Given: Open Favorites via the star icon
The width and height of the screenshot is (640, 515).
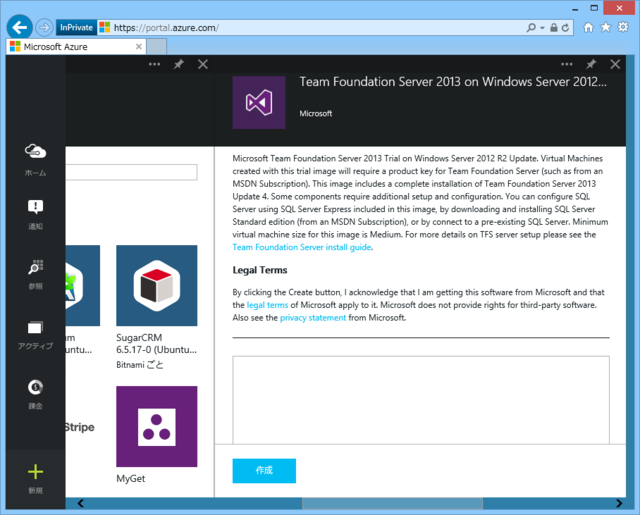Looking at the screenshot, I should click(x=606, y=27).
